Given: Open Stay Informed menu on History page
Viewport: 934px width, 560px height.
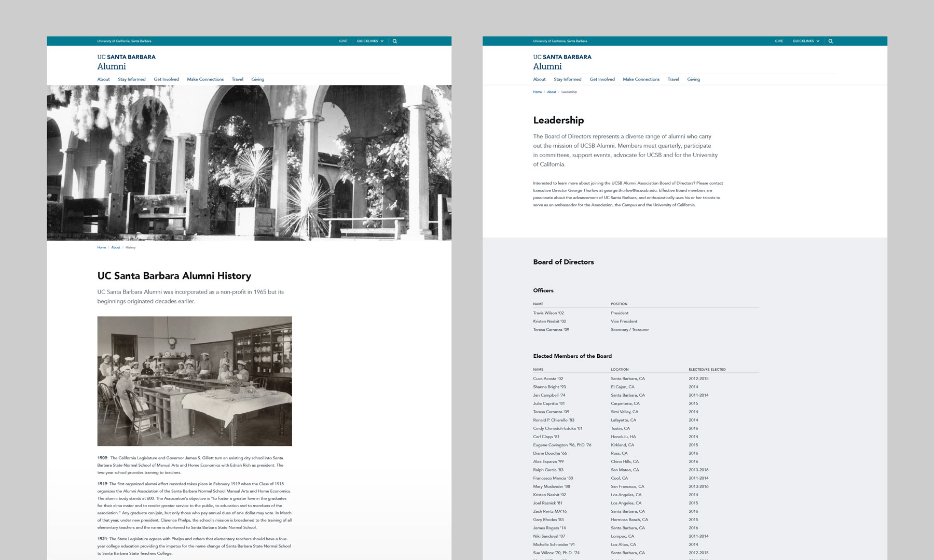Looking at the screenshot, I should [131, 79].
